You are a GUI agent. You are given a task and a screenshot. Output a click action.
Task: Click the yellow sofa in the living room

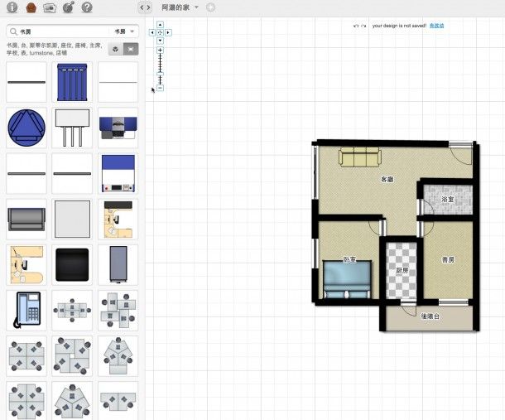tap(360, 157)
